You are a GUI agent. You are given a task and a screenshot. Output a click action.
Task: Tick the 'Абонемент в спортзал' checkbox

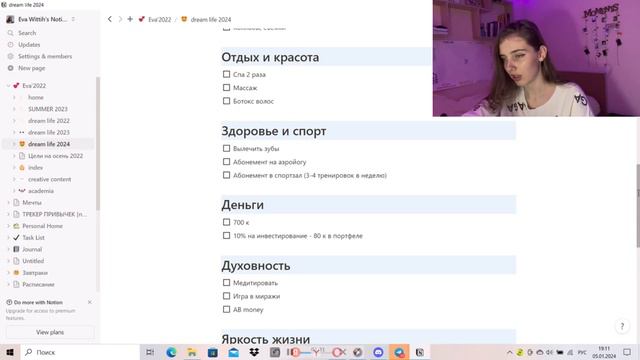pyautogui.click(x=227, y=175)
